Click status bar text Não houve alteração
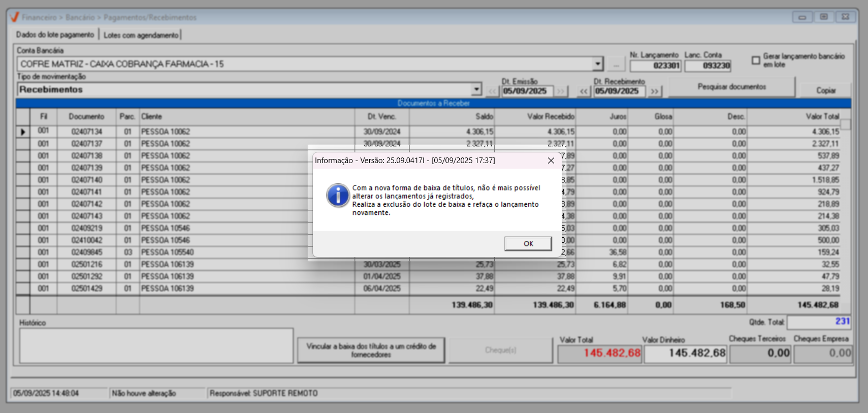The height and width of the screenshot is (413, 868). point(144,393)
